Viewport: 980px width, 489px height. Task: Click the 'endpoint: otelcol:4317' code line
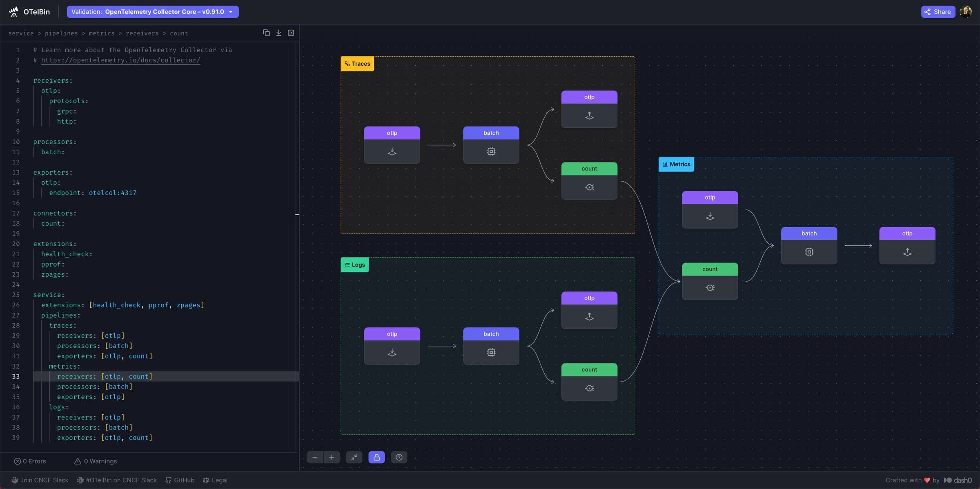click(93, 193)
